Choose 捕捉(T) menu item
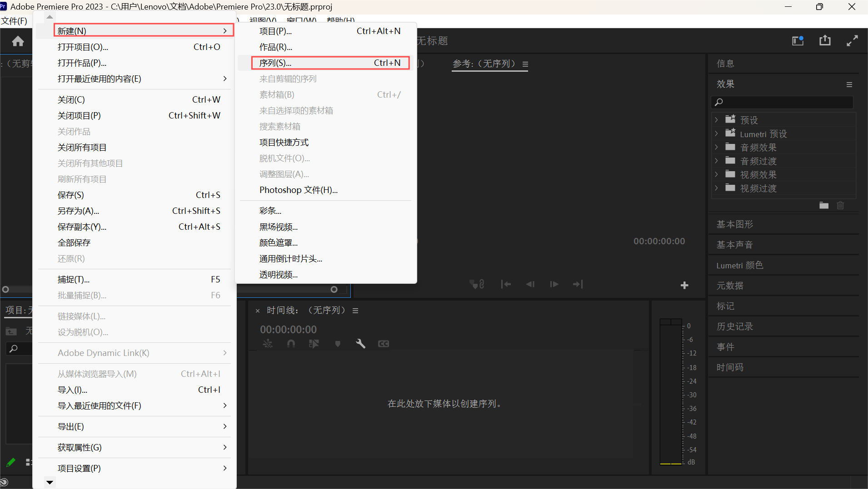Viewport: 868px width, 489px height. point(135,279)
